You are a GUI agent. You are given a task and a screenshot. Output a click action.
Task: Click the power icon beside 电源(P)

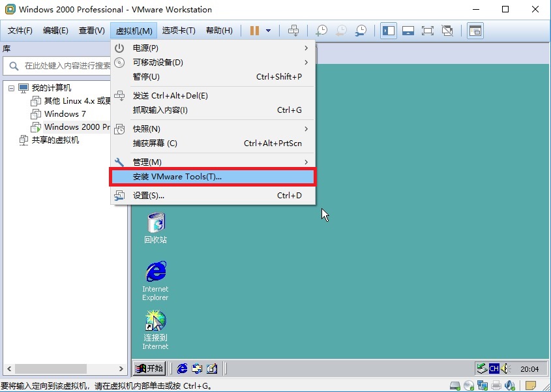pyautogui.click(x=119, y=48)
